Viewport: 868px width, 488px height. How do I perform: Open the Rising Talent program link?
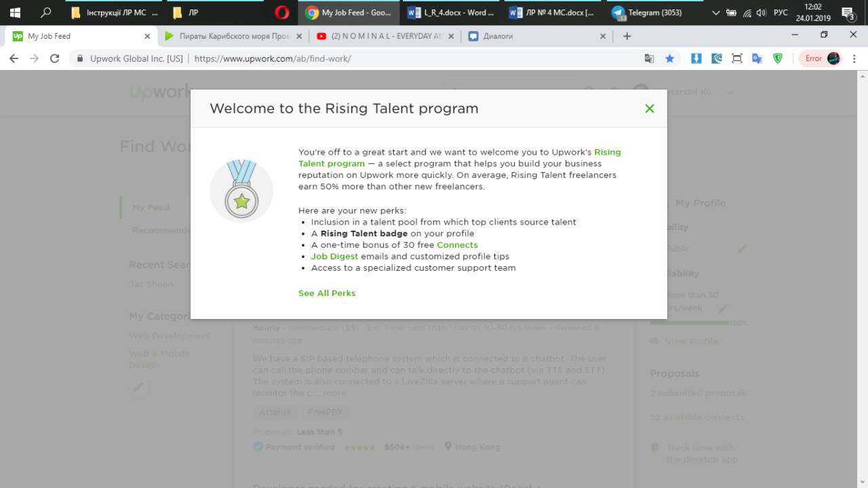point(459,158)
